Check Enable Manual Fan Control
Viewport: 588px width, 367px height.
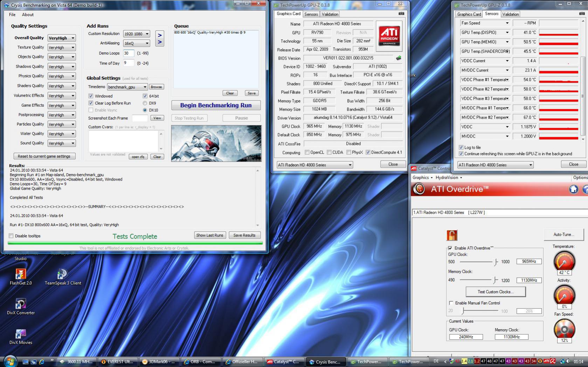point(451,303)
